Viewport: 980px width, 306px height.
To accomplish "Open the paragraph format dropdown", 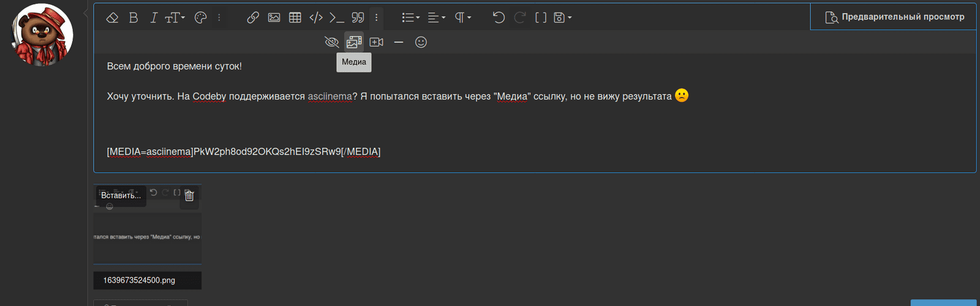I will 462,18.
